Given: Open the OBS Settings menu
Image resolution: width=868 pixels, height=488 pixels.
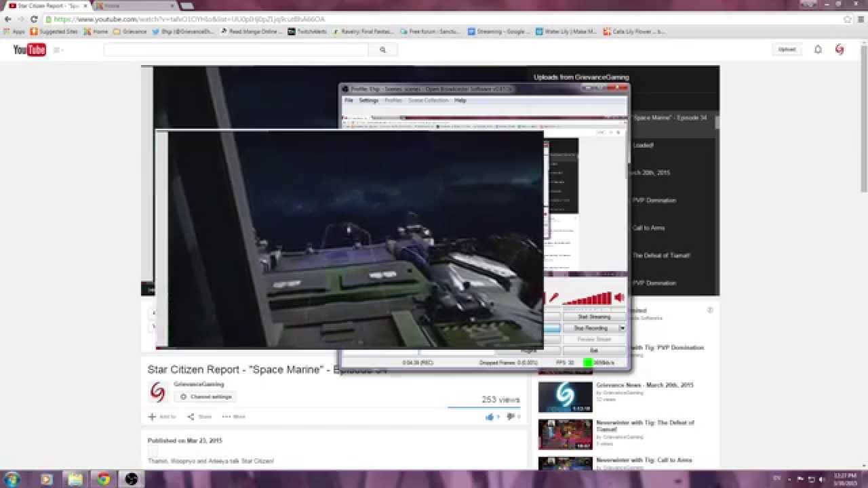Looking at the screenshot, I should 368,100.
